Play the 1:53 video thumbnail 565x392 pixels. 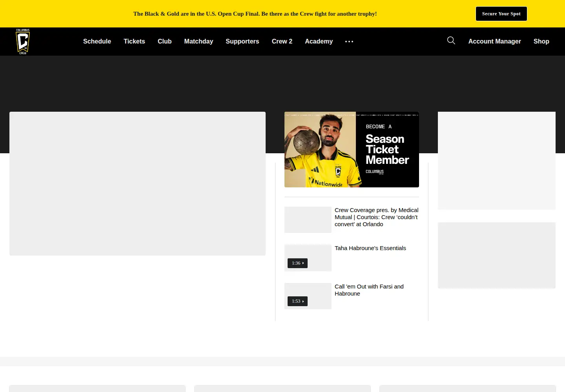(308, 296)
